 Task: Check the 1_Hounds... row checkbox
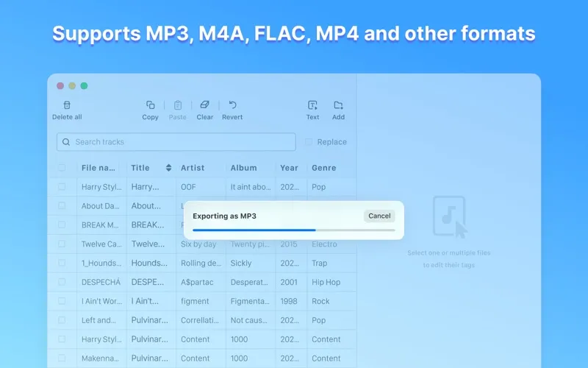tap(62, 263)
